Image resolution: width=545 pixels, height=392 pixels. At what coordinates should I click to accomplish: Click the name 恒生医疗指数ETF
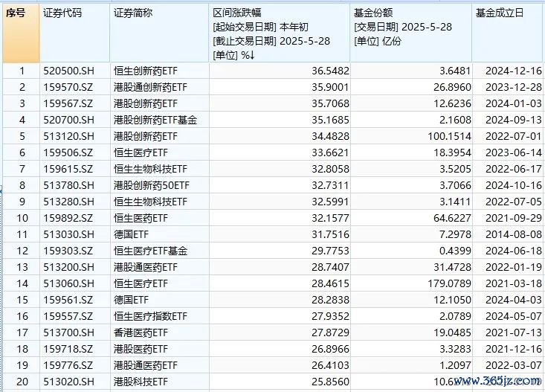(x=150, y=316)
